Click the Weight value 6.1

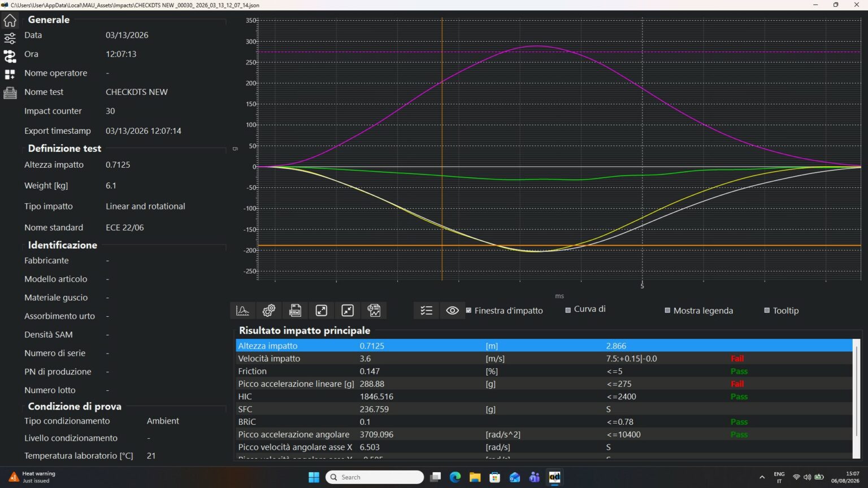(x=111, y=186)
